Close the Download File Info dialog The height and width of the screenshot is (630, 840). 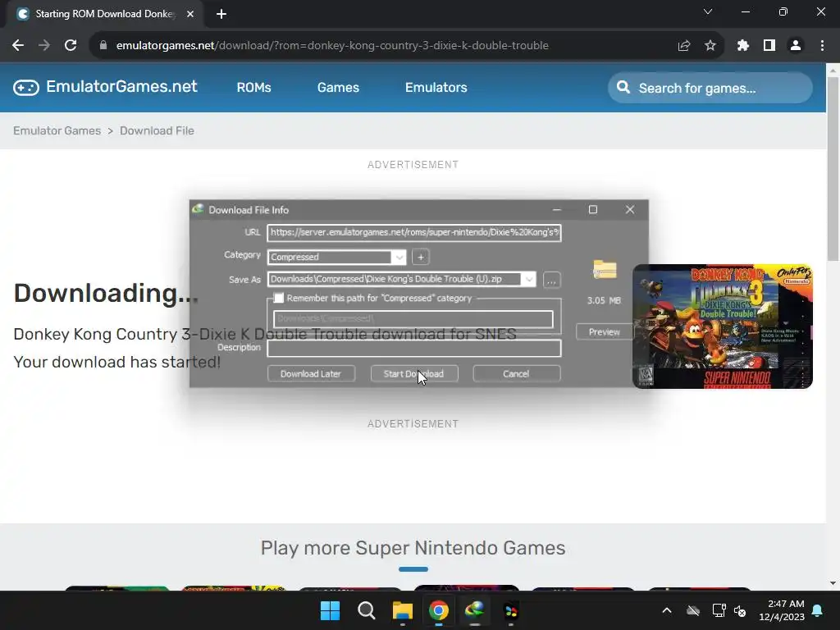pyautogui.click(x=630, y=209)
